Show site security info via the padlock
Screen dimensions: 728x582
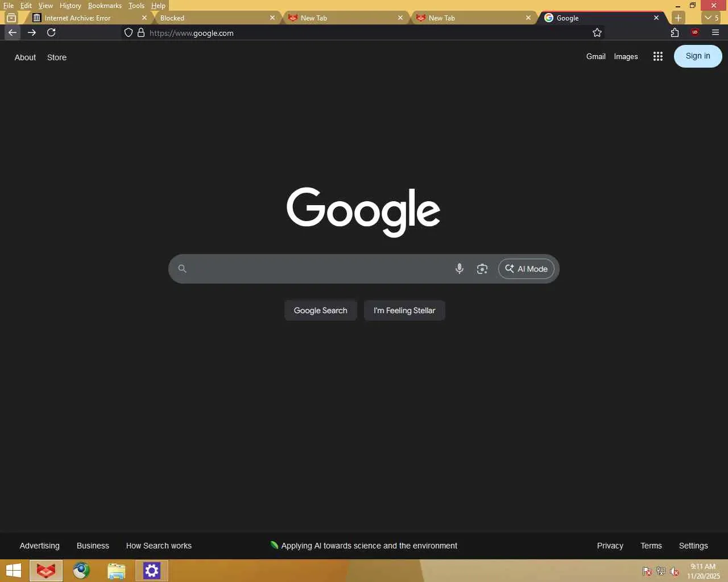[x=141, y=32]
